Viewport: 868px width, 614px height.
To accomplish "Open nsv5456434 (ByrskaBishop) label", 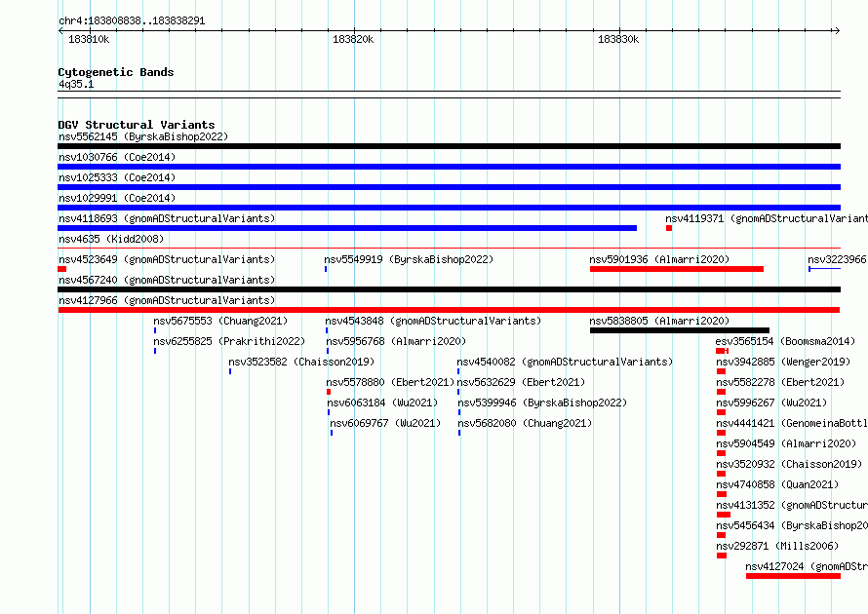I will [x=792, y=525].
